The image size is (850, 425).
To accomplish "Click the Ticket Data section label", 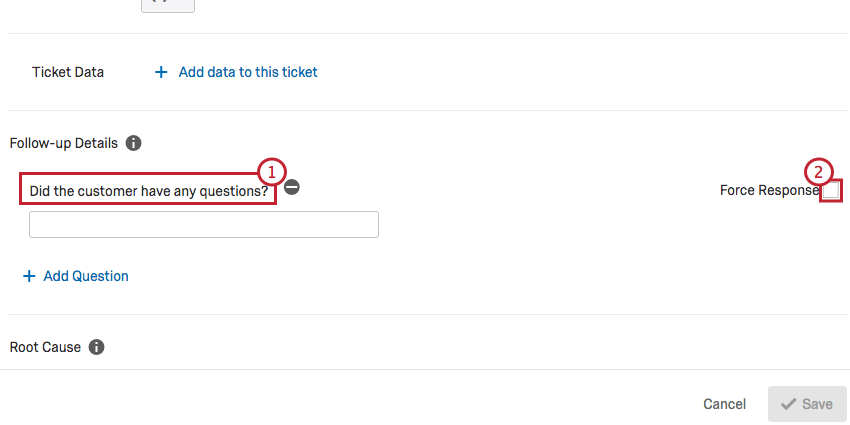I will click(68, 72).
